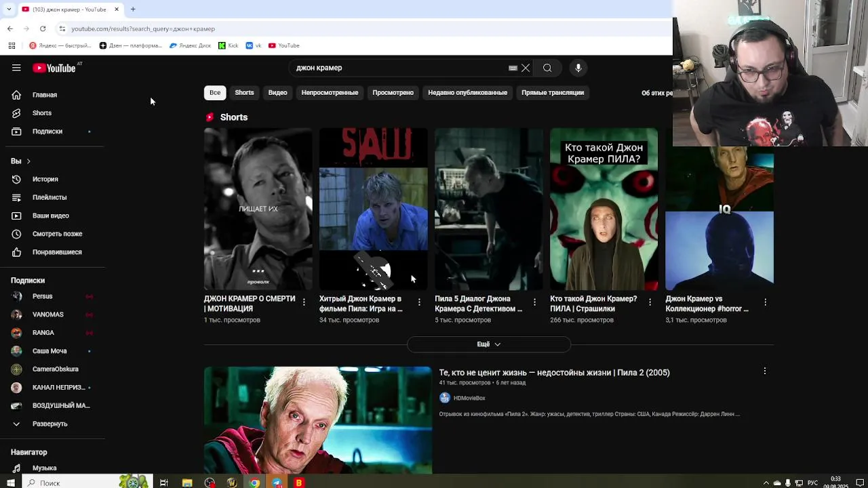Open options menu for Кто такой Джон Крамер short

(650, 302)
